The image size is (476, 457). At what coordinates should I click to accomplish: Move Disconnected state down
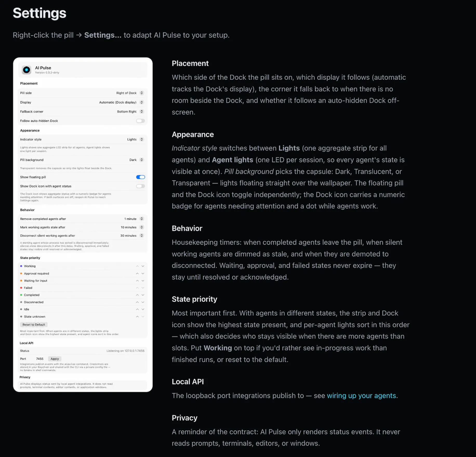[143, 302]
